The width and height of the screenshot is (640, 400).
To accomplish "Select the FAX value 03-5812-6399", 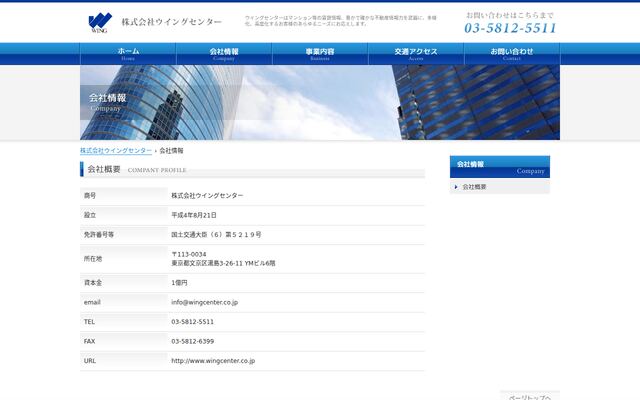I will [192, 341].
